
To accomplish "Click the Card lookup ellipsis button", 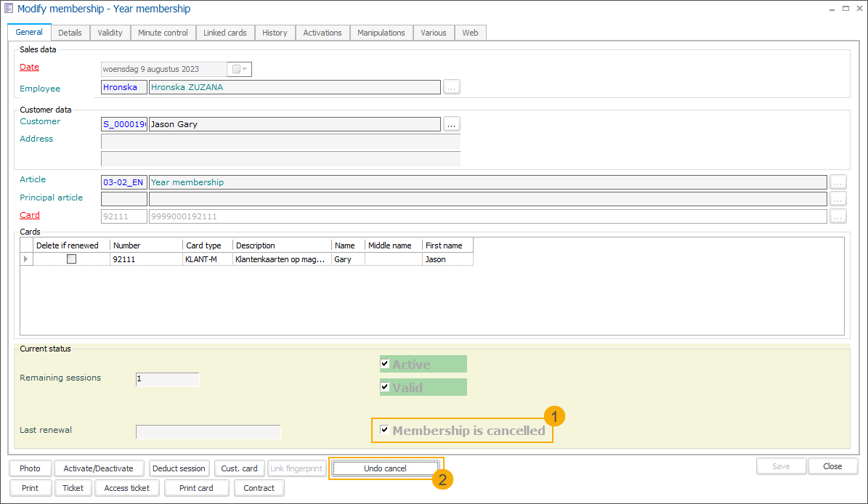I will [x=838, y=216].
